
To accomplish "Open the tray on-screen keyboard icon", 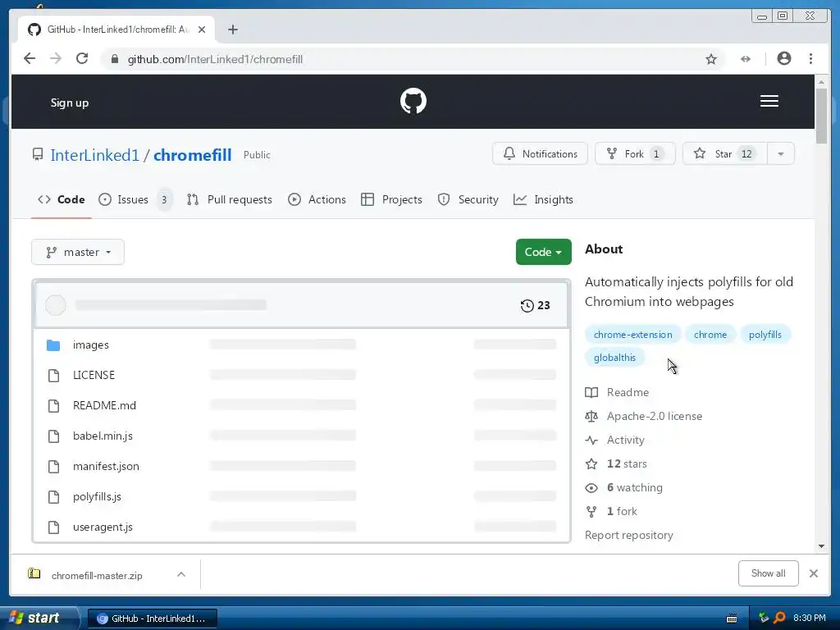I will tap(732, 619).
